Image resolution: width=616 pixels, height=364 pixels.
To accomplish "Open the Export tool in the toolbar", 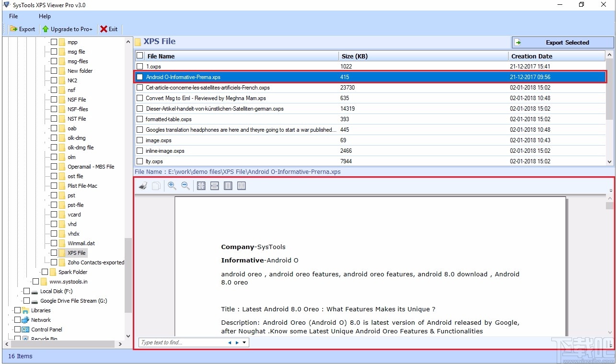I will tap(22, 29).
